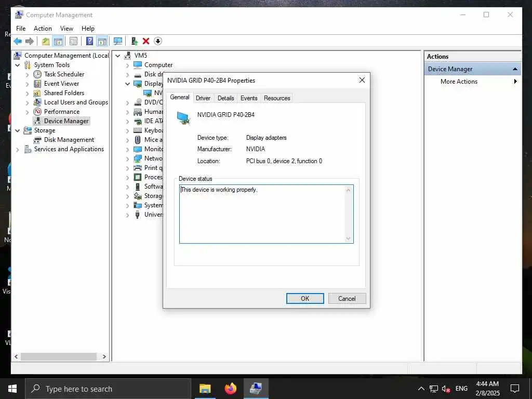
Task: Click the Back arrow in the toolbar
Action: click(x=18, y=41)
